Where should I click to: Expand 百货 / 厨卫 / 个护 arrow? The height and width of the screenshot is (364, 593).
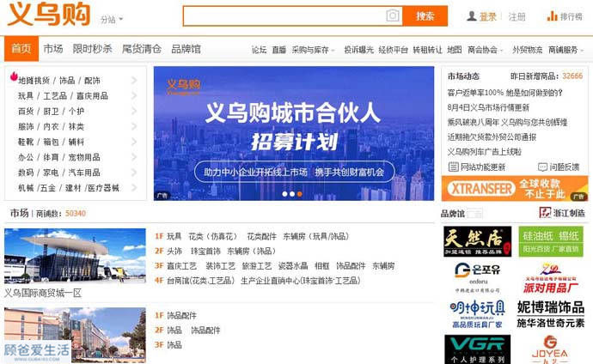point(134,111)
